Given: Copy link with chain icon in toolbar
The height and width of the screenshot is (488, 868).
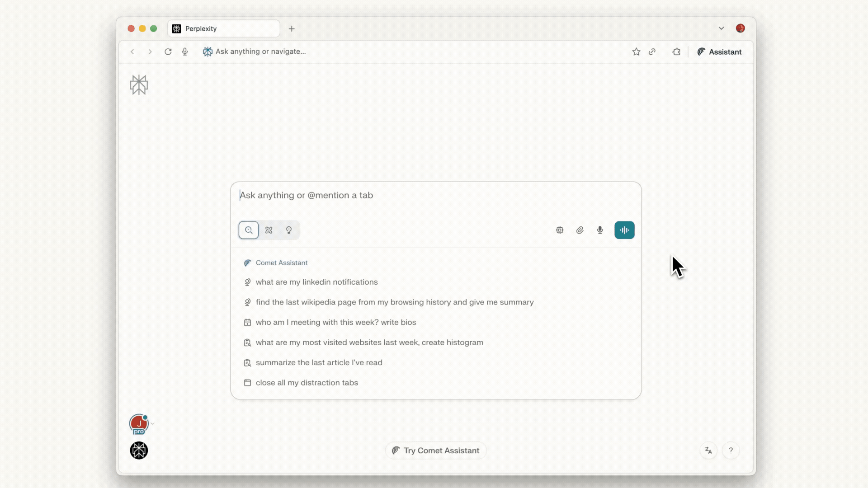Looking at the screenshot, I should click(x=652, y=52).
